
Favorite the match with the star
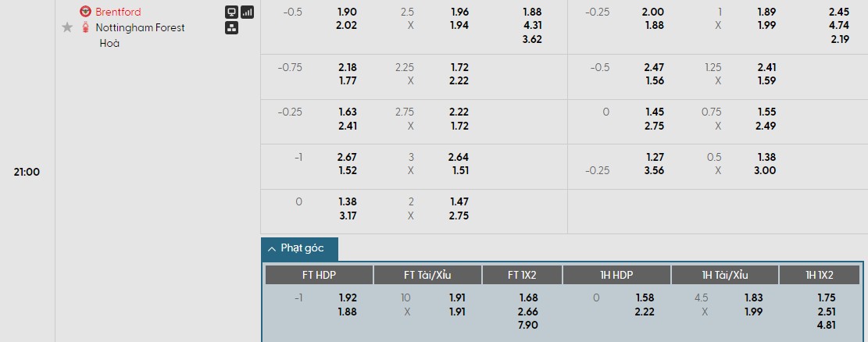(x=67, y=27)
